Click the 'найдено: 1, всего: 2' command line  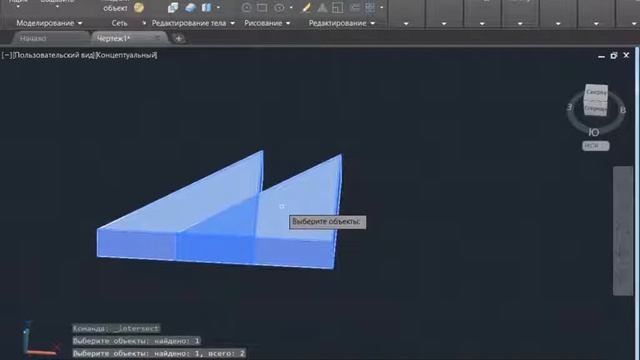coord(159,353)
